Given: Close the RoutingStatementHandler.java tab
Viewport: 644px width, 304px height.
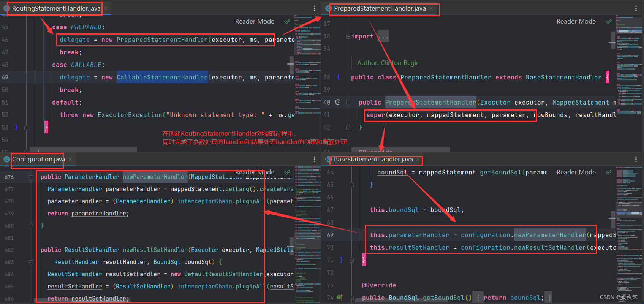Looking at the screenshot, I should 106,8.
